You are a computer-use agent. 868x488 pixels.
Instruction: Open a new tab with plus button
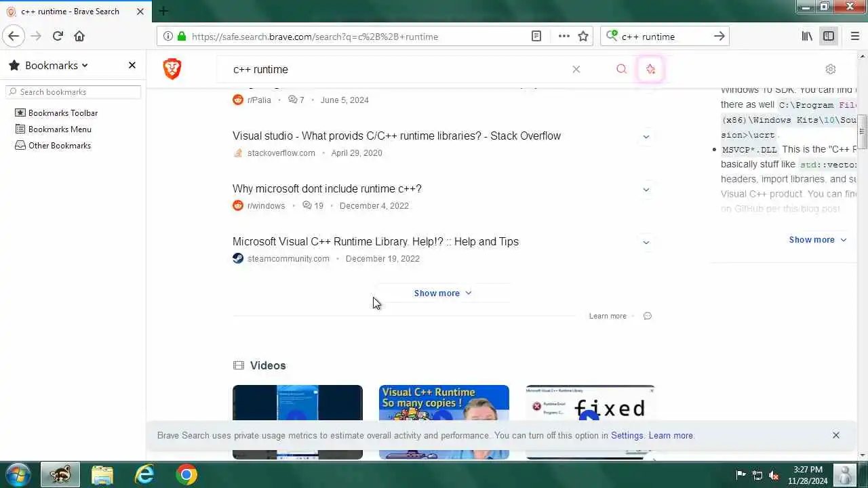coord(163,11)
